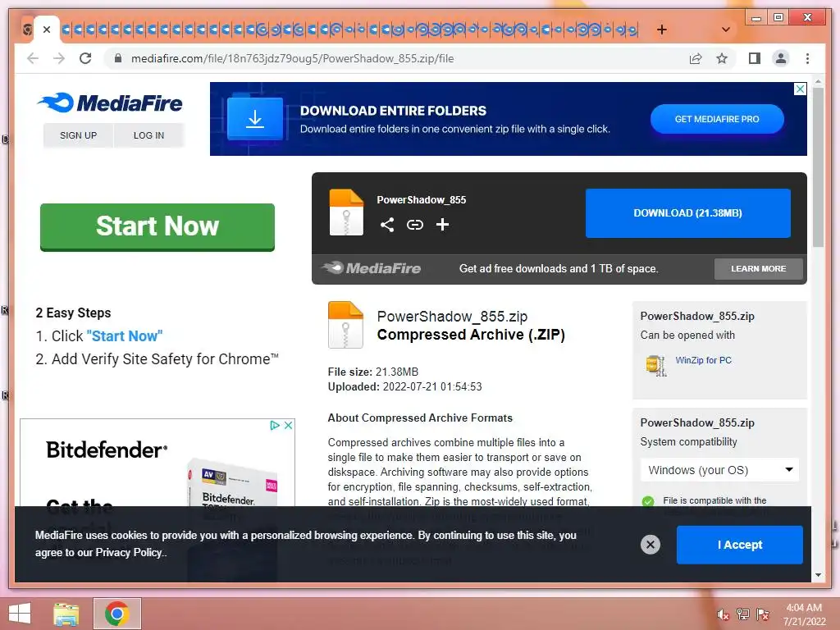Image resolution: width=840 pixels, height=630 pixels.
Task: Open the Chrome three-dot menu
Action: [807, 58]
